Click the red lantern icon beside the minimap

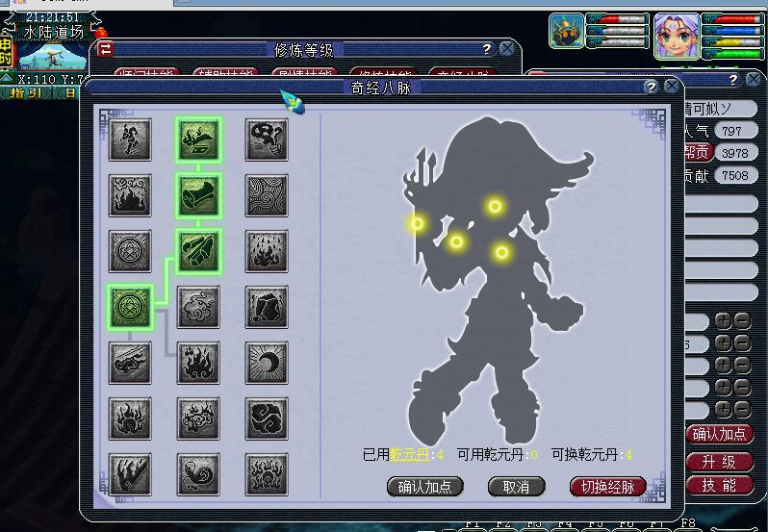pos(101,34)
